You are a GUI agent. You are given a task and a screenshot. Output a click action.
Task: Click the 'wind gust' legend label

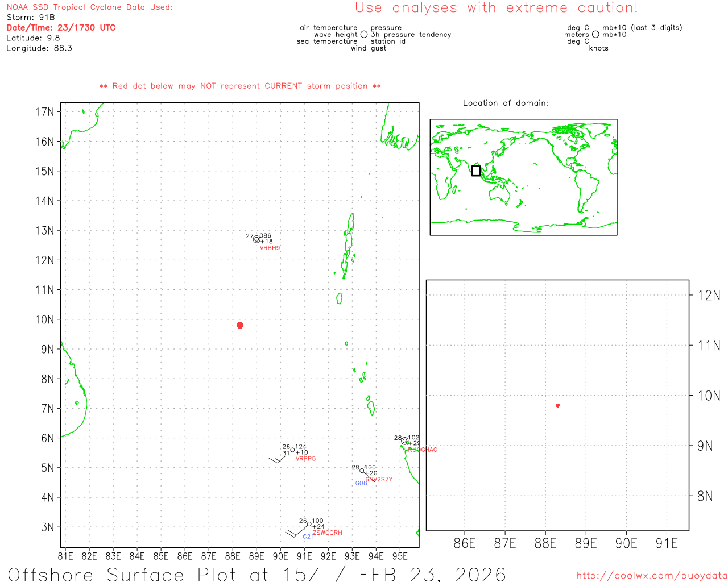coord(369,48)
